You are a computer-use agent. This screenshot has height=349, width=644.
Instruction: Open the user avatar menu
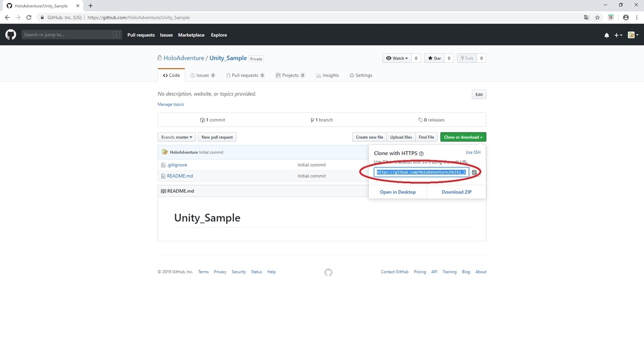[x=633, y=35]
